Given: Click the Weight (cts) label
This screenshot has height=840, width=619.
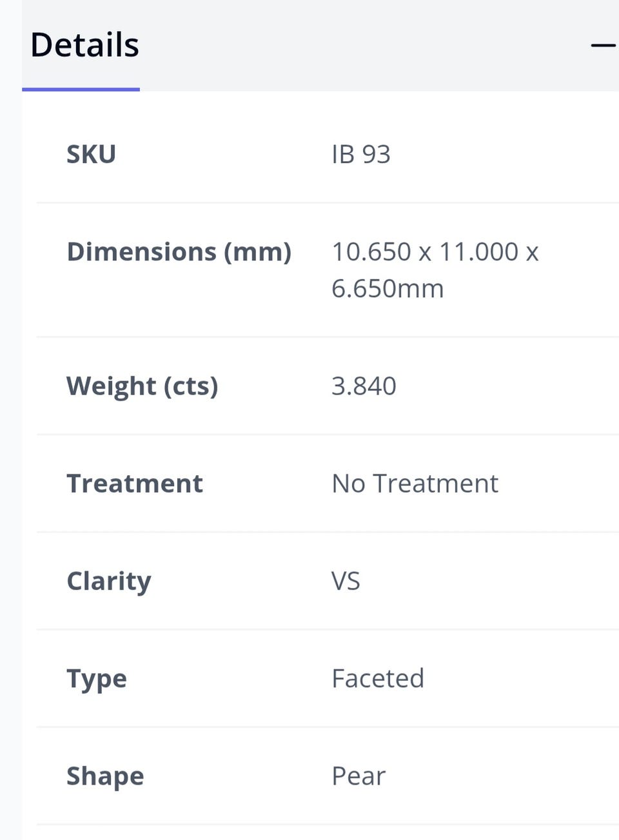Looking at the screenshot, I should click(142, 386).
